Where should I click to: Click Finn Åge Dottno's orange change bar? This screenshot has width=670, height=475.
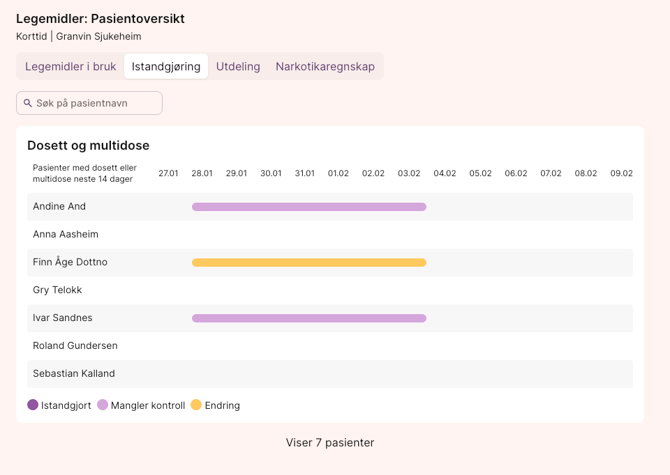309,263
